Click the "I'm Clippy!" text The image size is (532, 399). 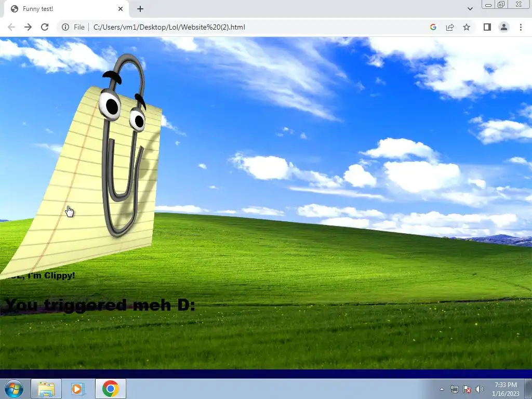[x=51, y=275]
